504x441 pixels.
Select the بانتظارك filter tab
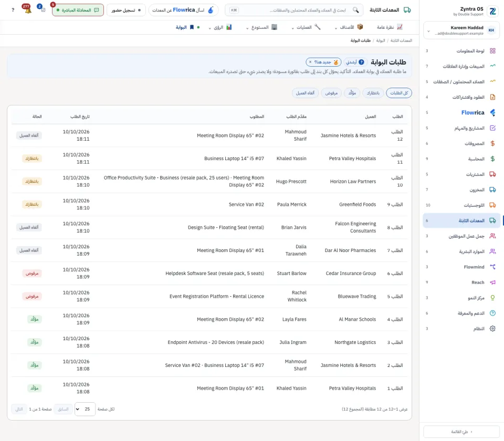[373, 93]
